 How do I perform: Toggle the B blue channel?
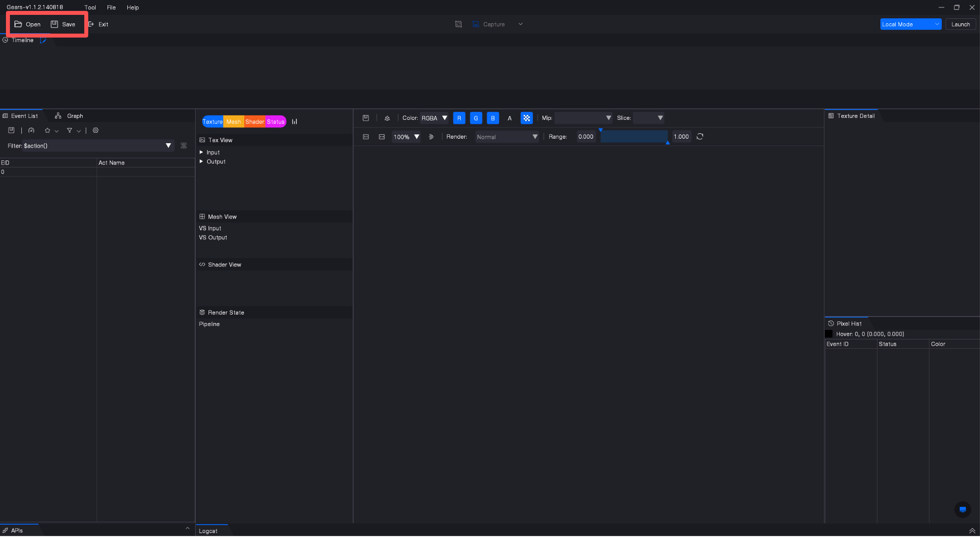click(493, 118)
